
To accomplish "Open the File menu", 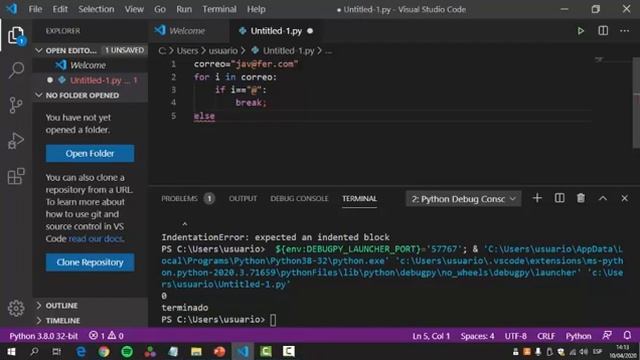I will (35, 9).
